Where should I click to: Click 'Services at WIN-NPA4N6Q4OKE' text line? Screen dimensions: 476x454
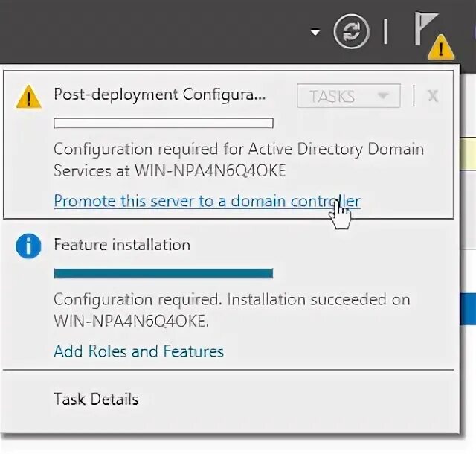pos(170,170)
